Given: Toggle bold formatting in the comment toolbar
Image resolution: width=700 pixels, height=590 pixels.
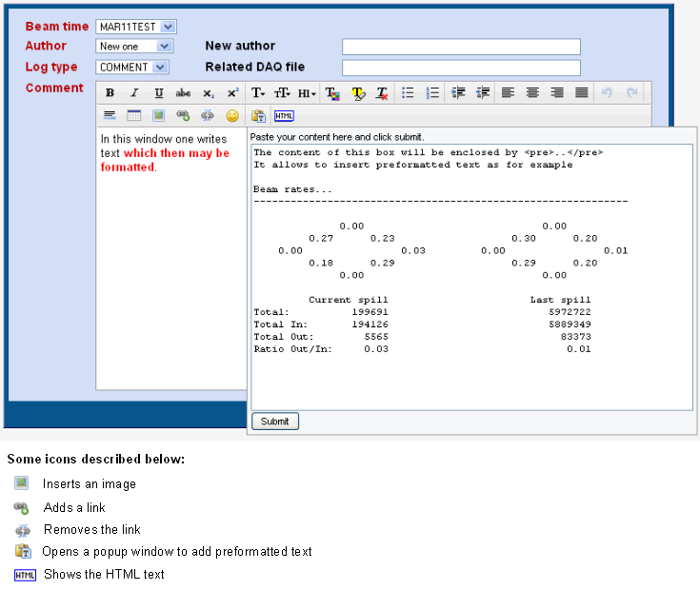Looking at the screenshot, I should pos(110,93).
